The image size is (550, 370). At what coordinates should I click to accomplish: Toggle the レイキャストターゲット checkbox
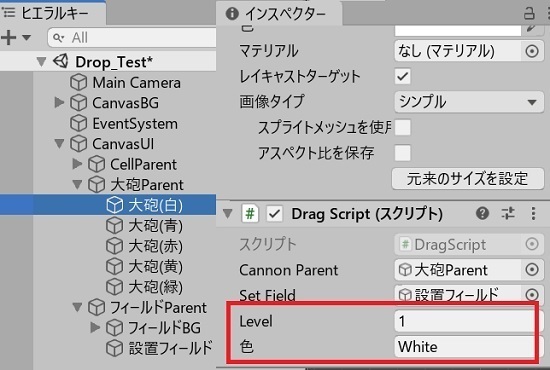pos(403,76)
